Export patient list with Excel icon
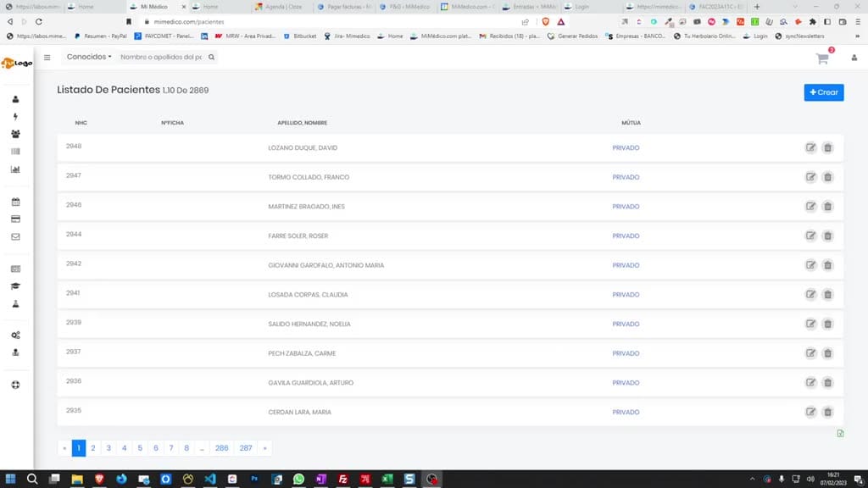 coord(840,433)
